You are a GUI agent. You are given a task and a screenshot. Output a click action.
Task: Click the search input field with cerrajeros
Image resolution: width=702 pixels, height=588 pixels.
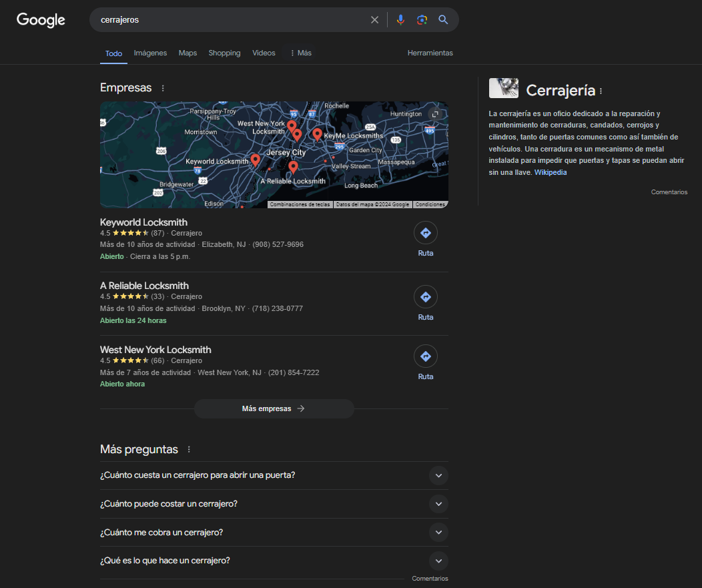pos(227,20)
